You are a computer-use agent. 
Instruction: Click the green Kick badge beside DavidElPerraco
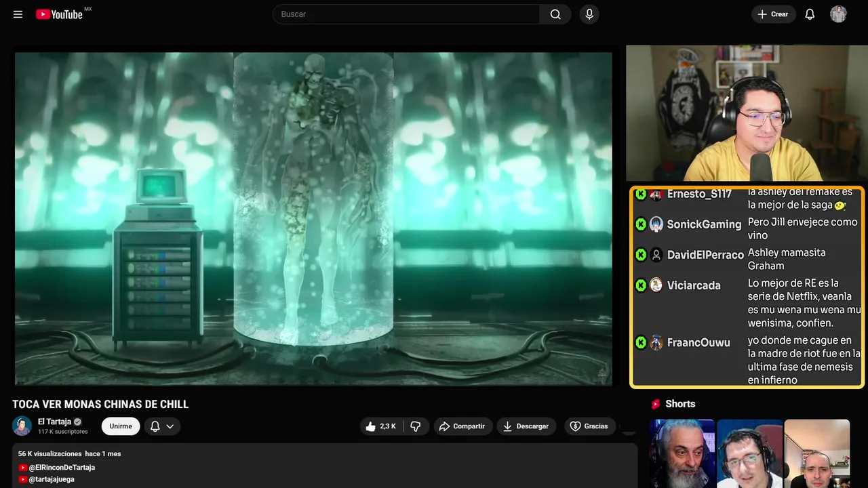[641, 255]
